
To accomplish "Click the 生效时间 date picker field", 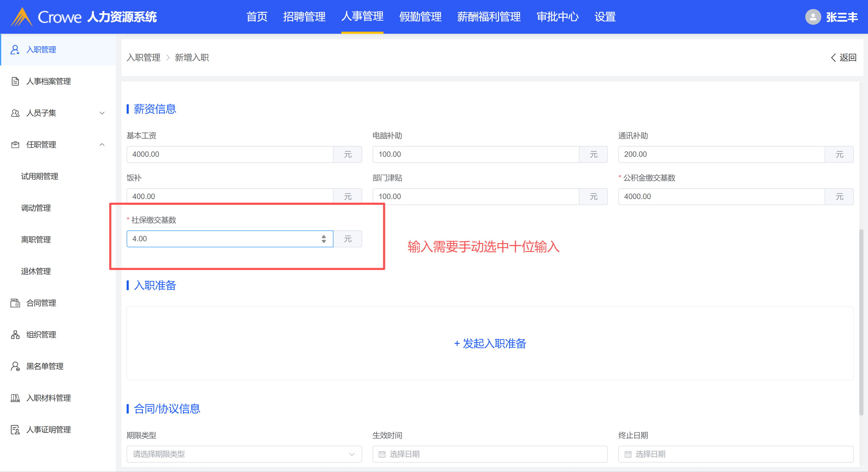I will click(x=490, y=454).
